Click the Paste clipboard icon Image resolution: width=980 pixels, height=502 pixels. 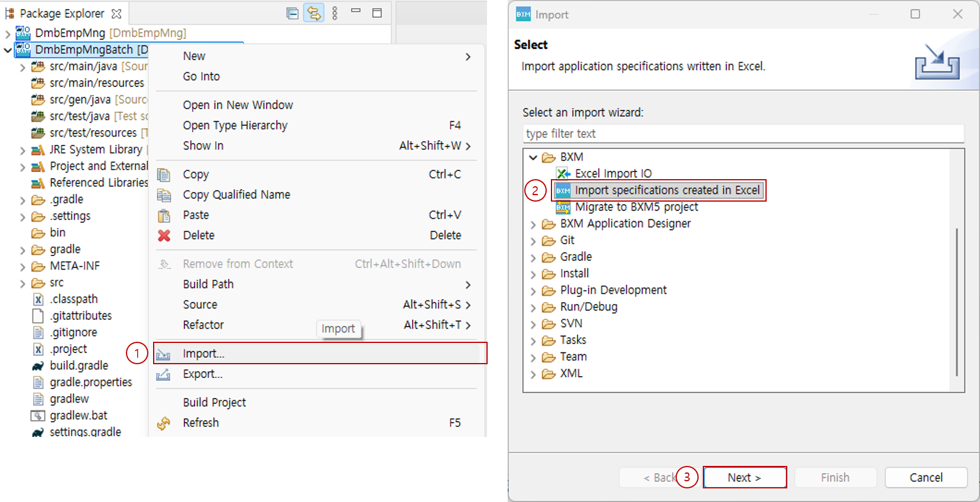(x=164, y=215)
